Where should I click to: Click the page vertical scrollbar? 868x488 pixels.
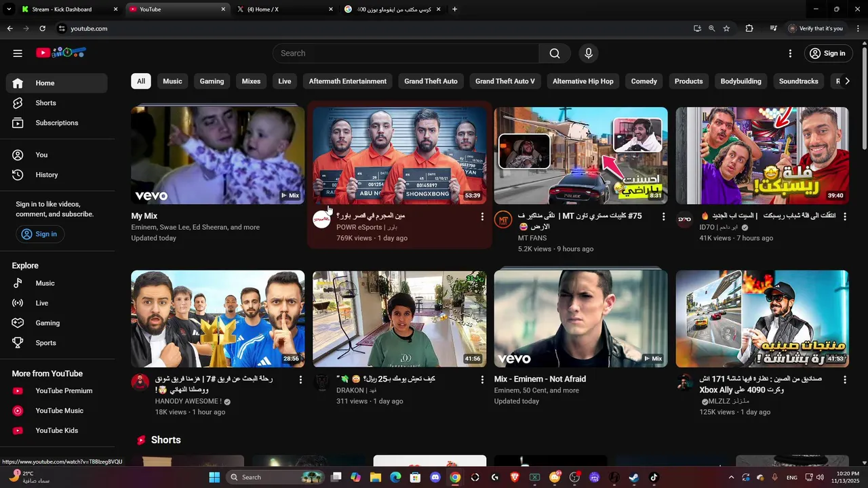pyautogui.click(x=864, y=98)
